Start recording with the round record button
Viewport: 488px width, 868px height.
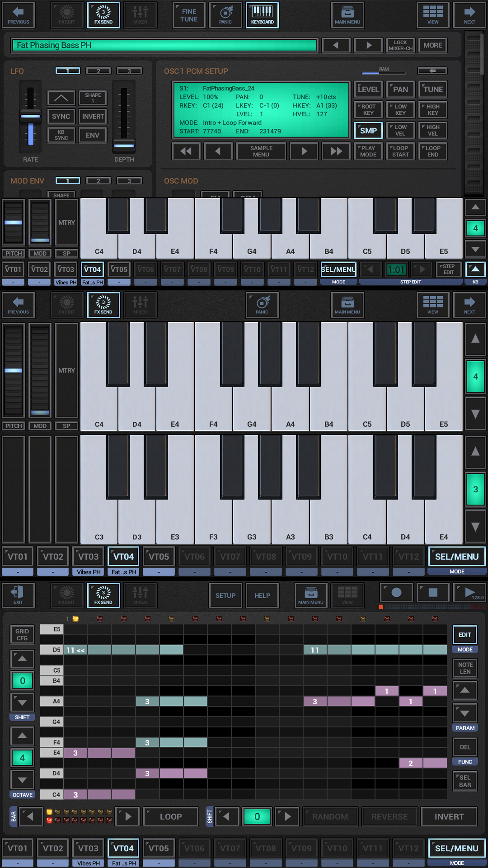[x=396, y=593]
